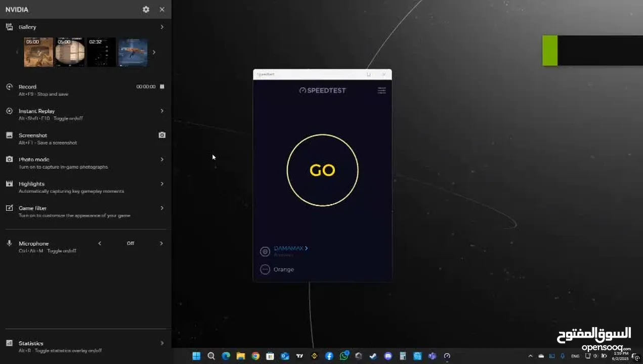Open Microsoft Store from taskbar
The width and height of the screenshot is (643, 364).
[270, 356]
